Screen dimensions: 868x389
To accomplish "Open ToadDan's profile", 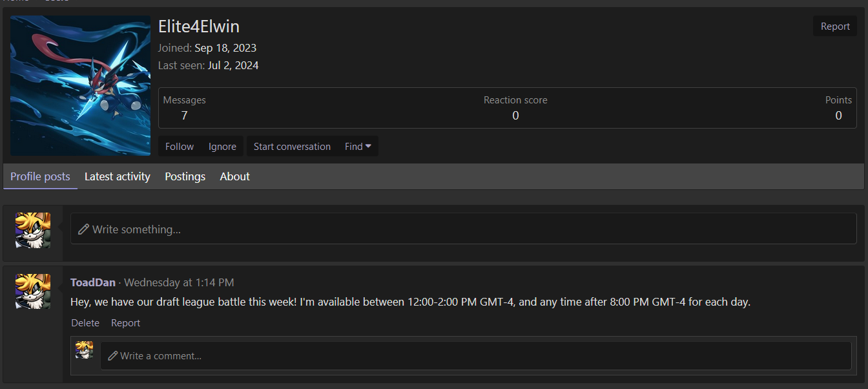I will [x=93, y=282].
